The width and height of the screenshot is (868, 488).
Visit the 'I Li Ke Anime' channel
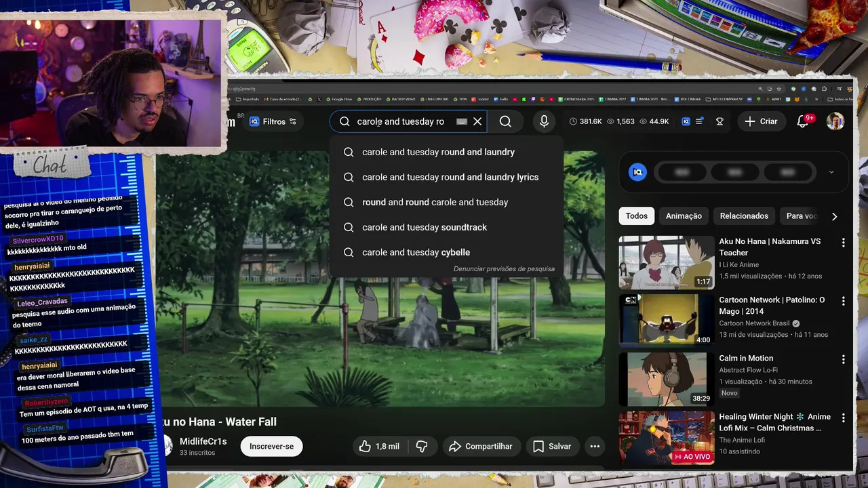tap(738, 264)
